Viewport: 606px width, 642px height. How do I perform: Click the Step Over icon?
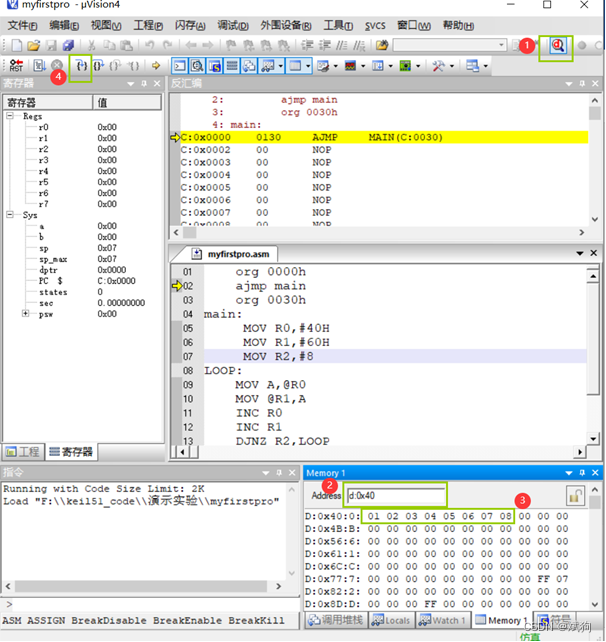click(x=99, y=66)
